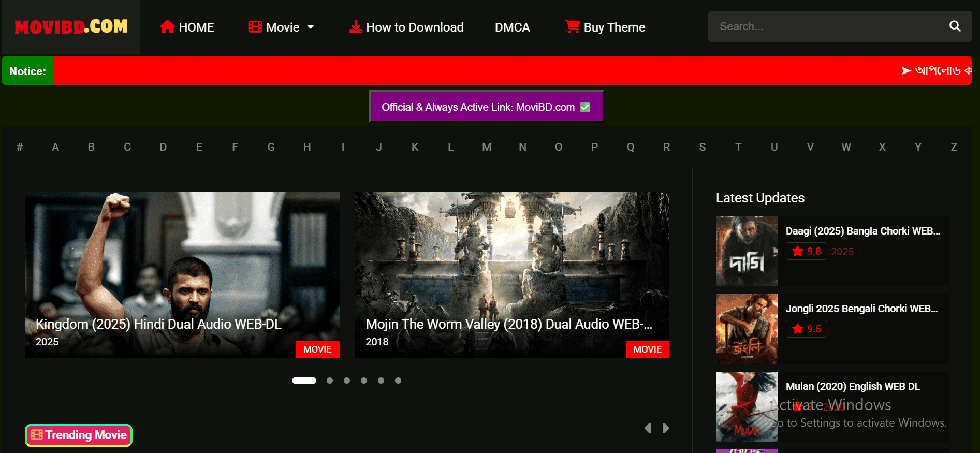Select the last slider pagination dot
Viewport: 980px width, 453px height.
point(398,381)
